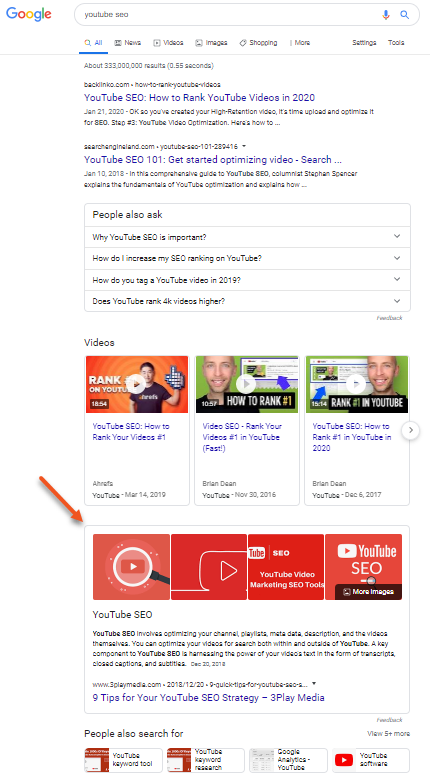This screenshot has width=430, height=780.
Task: Expand Does YouTube rank 4k videos higher question
Action: (247, 301)
